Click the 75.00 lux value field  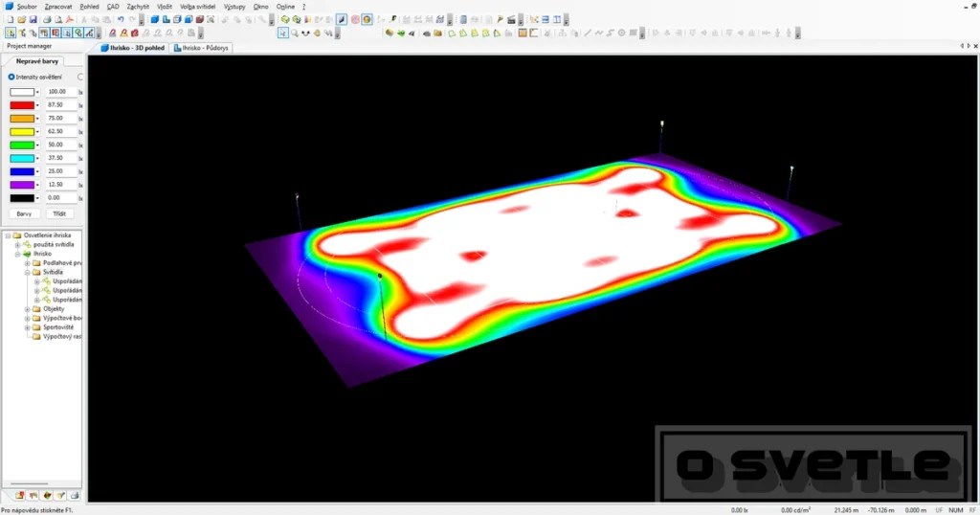[x=60, y=118]
